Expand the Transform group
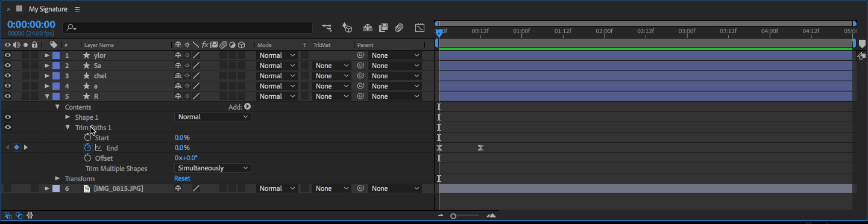 point(58,178)
